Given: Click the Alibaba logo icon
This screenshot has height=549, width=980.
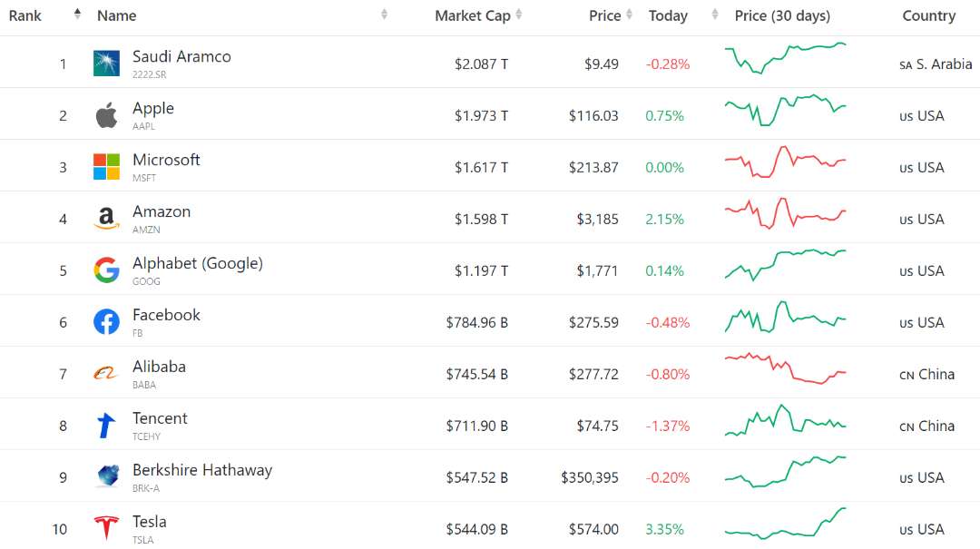Looking at the screenshot, I should coord(106,374).
